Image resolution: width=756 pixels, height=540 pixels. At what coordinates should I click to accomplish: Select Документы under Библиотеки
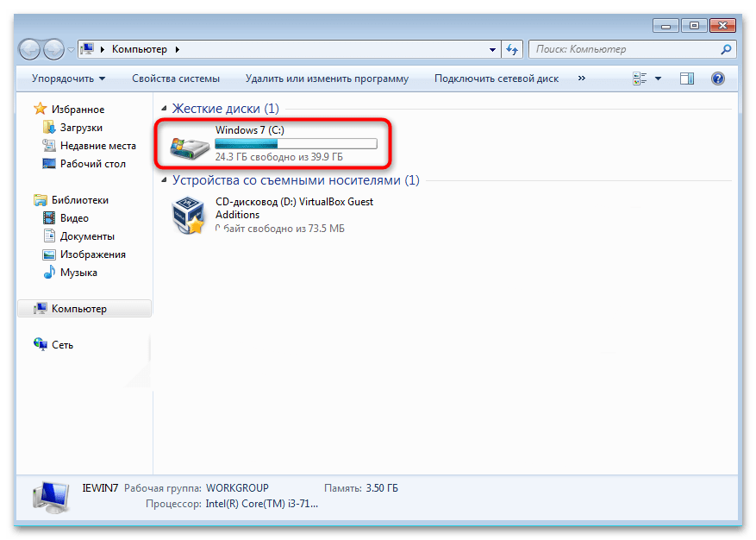pyautogui.click(x=87, y=236)
